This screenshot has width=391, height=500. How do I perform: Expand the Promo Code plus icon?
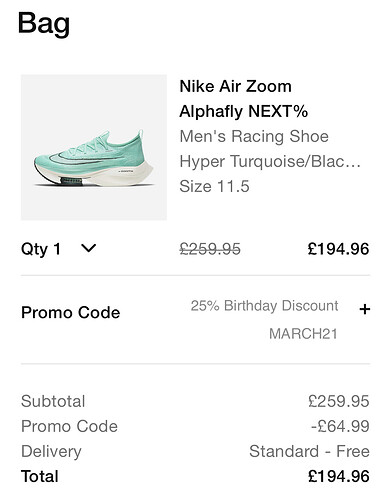pyautogui.click(x=365, y=309)
